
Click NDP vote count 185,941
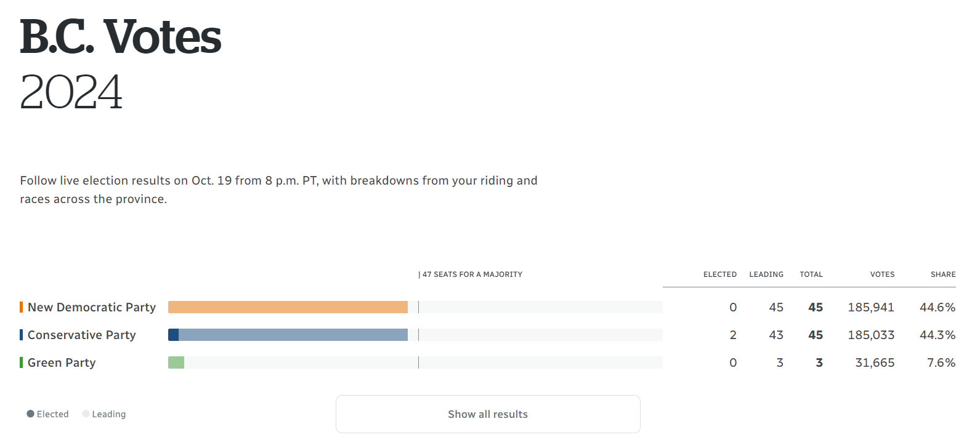(x=871, y=307)
